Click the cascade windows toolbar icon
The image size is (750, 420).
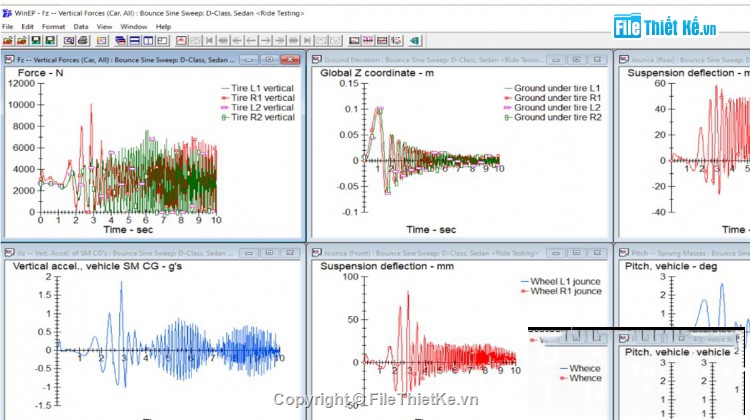(x=121, y=41)
